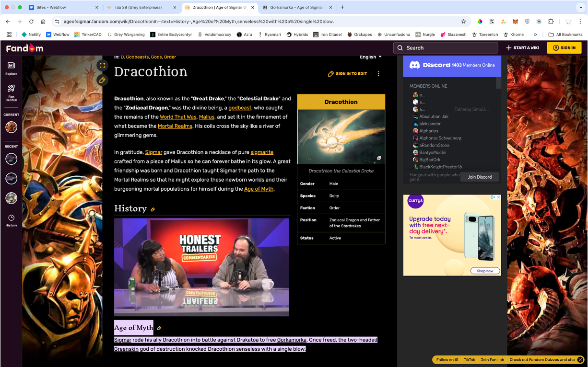
Task: Click the round pencil edit button
Action: point(102,80)
